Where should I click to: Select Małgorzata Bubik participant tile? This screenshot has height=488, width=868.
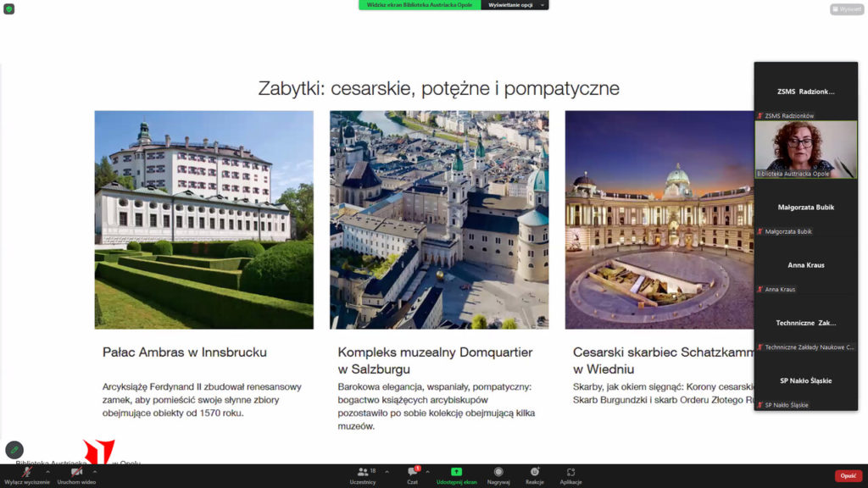[805, 208]
